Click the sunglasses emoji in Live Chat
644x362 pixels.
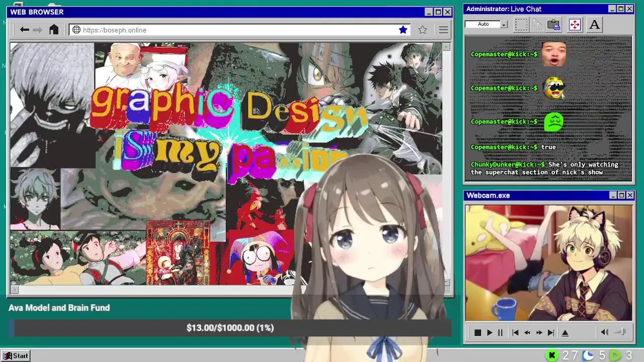coord(554,88)
